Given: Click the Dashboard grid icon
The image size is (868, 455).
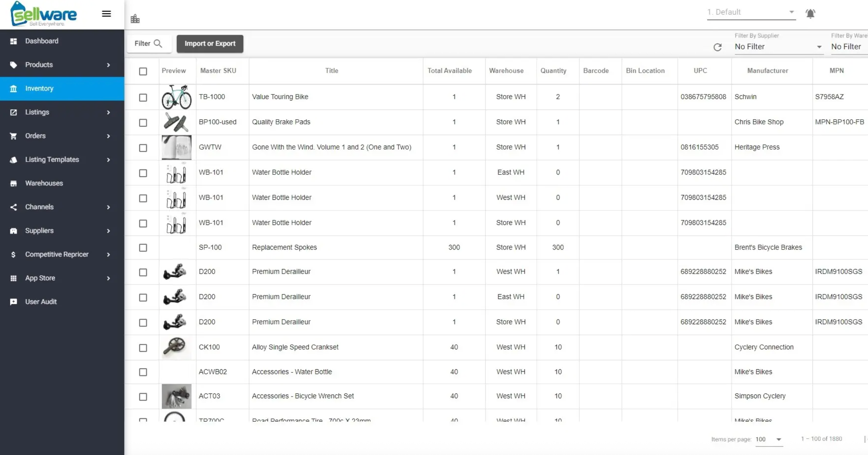Looking at the screenshot, I should (x=14, y=41).
